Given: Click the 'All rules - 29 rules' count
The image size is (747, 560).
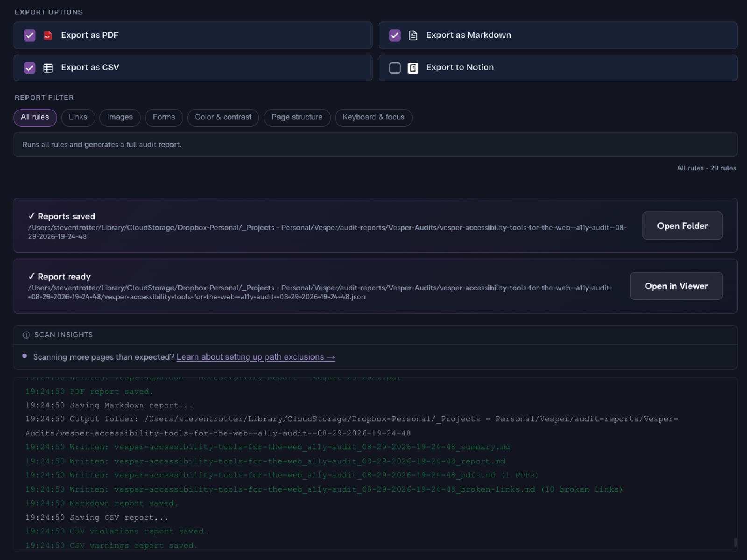Looking at the screenshot, I should 706,168.
